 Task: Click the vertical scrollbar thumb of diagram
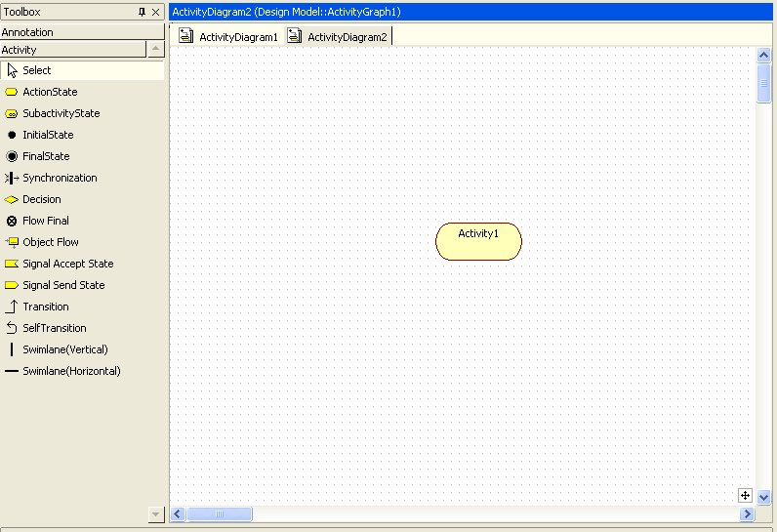[x=763, y=84]
